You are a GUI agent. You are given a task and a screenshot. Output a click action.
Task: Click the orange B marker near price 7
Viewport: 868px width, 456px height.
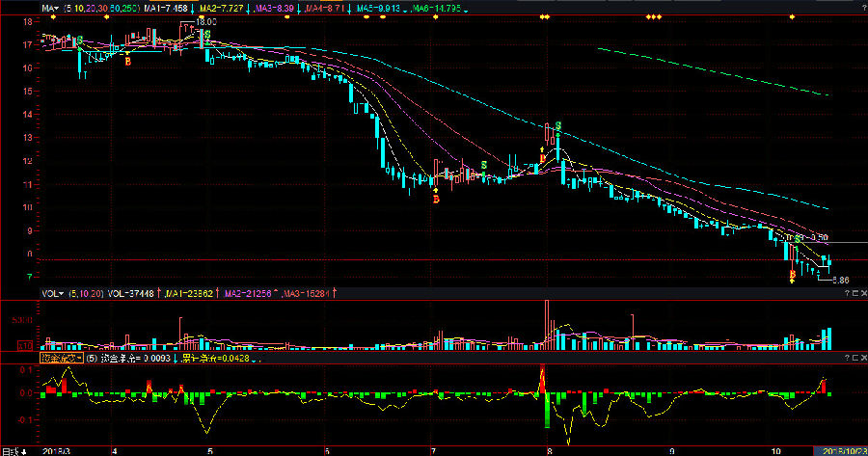coord(793,276)
